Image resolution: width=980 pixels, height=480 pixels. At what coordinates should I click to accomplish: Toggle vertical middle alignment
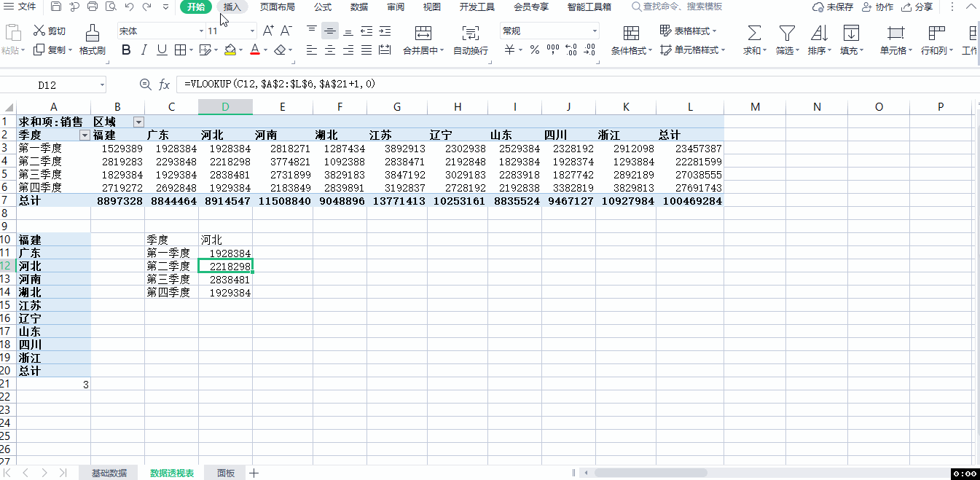click(x=330, y=31)
